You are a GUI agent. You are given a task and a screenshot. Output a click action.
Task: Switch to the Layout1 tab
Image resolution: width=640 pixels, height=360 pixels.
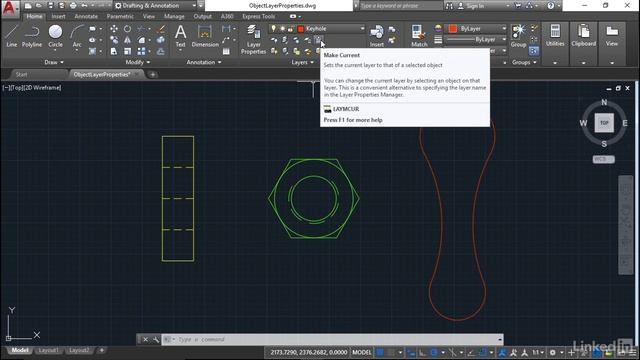(49, 350)
